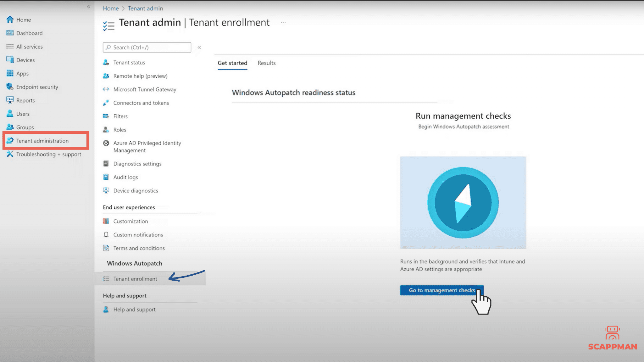Open the ellipsis menu beside Tenant enrollment title

283,22
